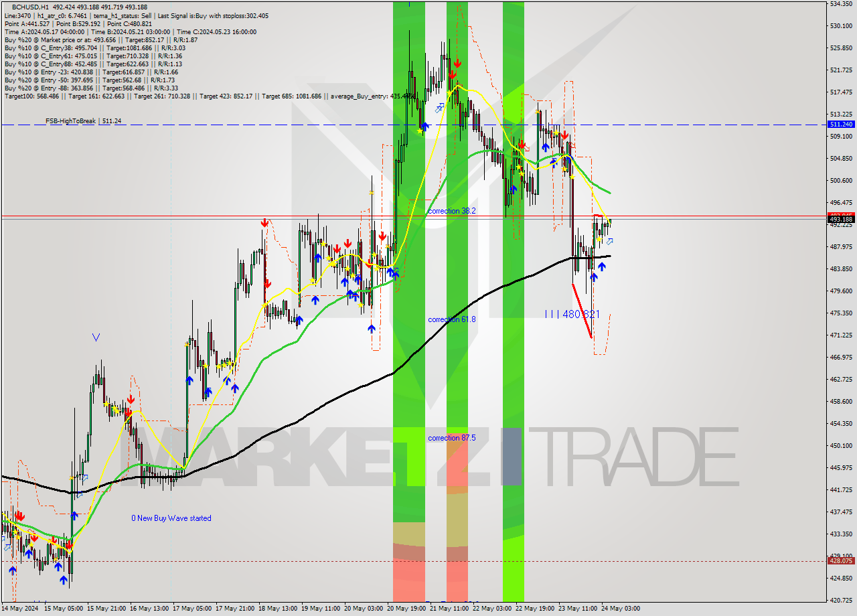Click the 'Buy %10 @ C_Entry61: 475.015' line
This screenshot has width=857, height=616.
(93, 56)
